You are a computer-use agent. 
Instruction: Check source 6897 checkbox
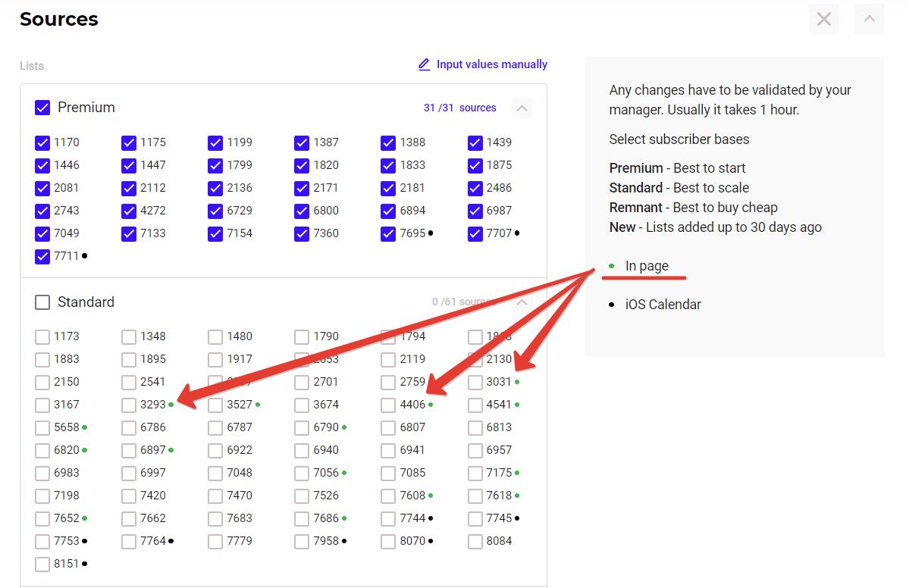[x=129, y=451]
